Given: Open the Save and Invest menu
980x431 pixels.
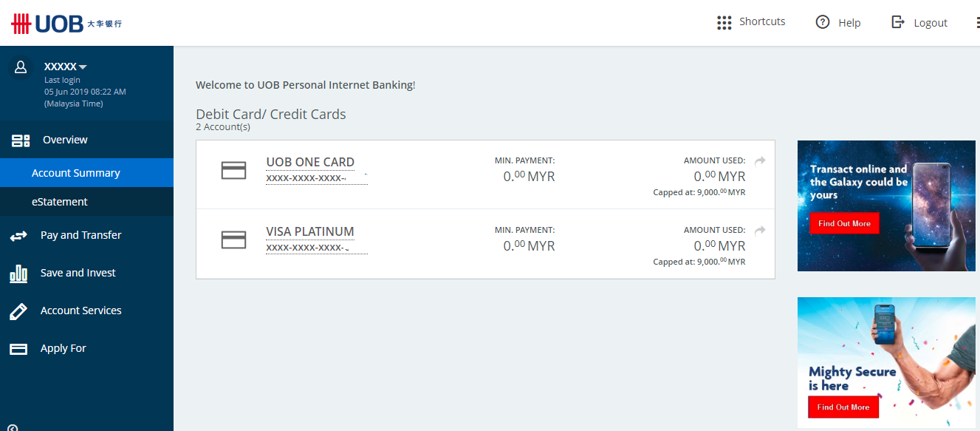Looking at the screenshot, I should 86,273.
